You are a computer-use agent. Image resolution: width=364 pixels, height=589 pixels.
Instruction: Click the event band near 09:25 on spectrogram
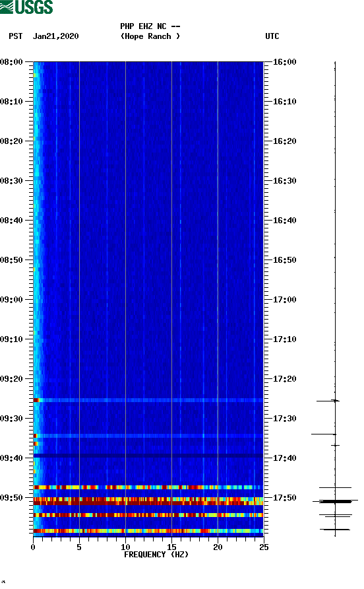(x=148, y=400)
